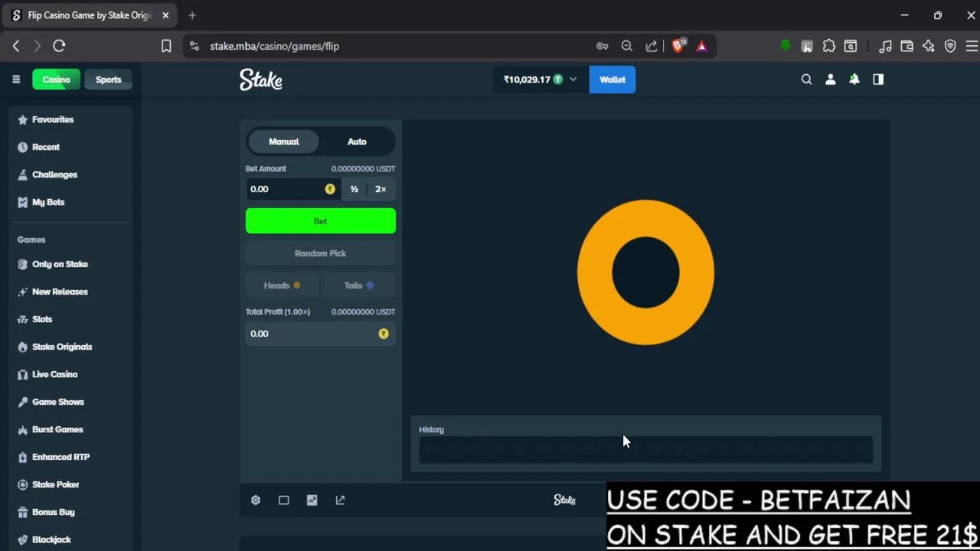Screen dimensions: 980x551
Task: Open Blackjack category
Action: (x=51, y=540)
